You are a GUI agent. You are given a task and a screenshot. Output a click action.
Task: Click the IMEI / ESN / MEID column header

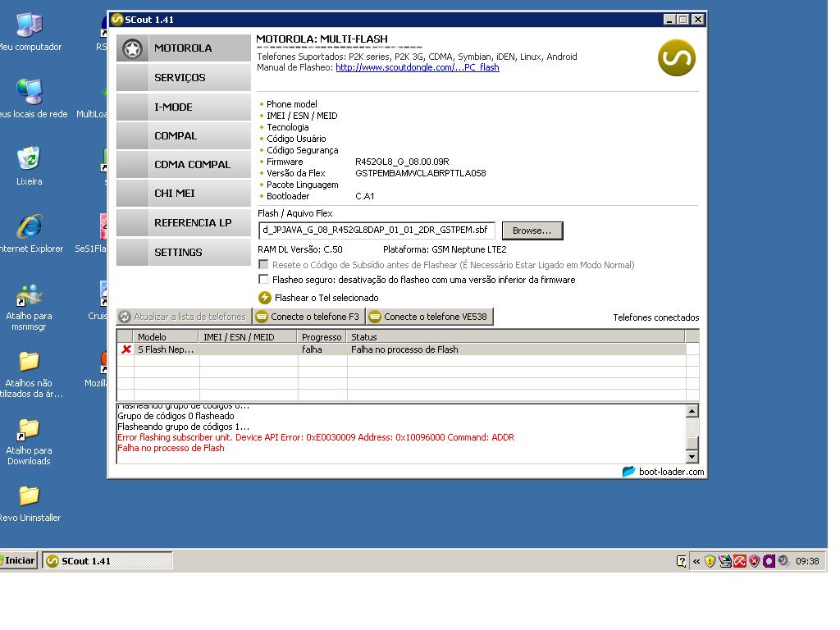coord(248,337)
